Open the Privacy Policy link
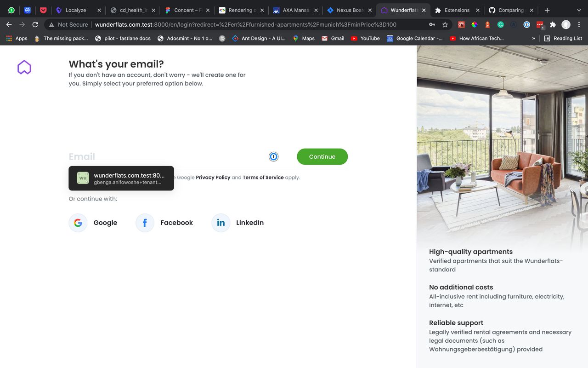Viewport: 588px width, 368px height. tap(213, 178)
